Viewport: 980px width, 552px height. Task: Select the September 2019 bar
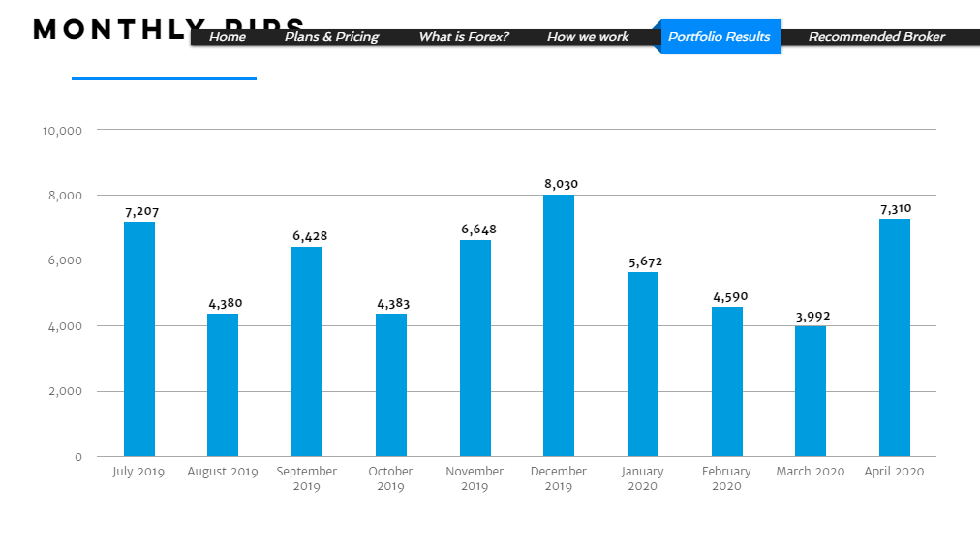point(307,352)
